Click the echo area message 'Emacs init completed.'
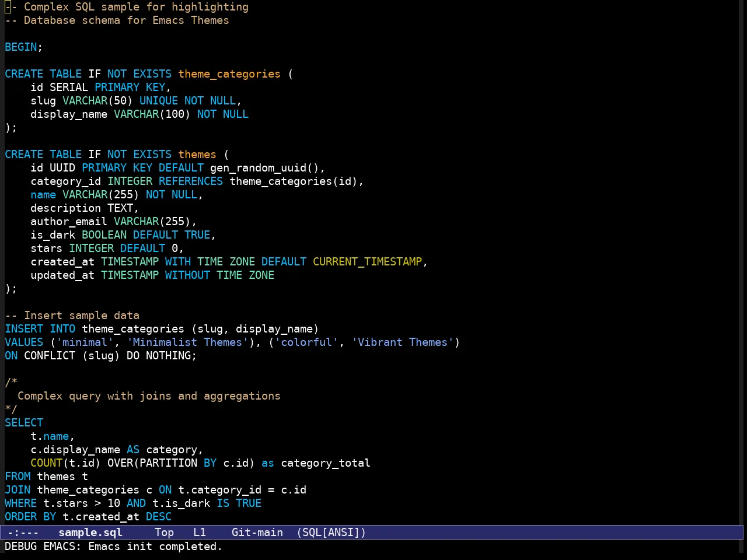Screen dimensions: 747x560 coord(155,547)
